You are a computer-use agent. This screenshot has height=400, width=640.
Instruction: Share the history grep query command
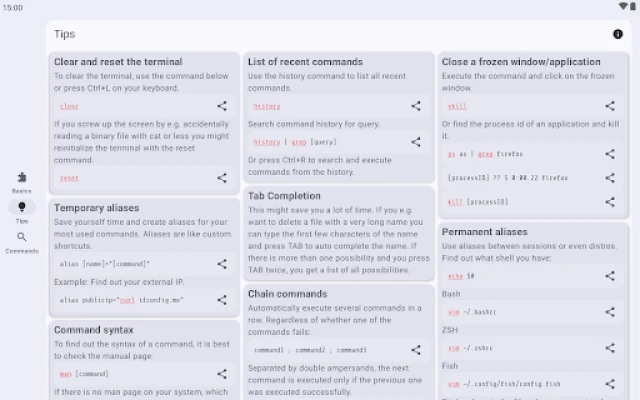click(x=416, y=142)
